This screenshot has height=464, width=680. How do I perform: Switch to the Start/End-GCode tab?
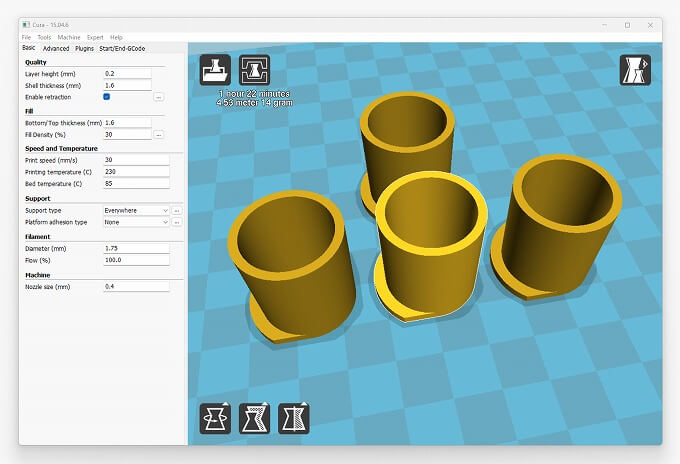tap(122, 47)
